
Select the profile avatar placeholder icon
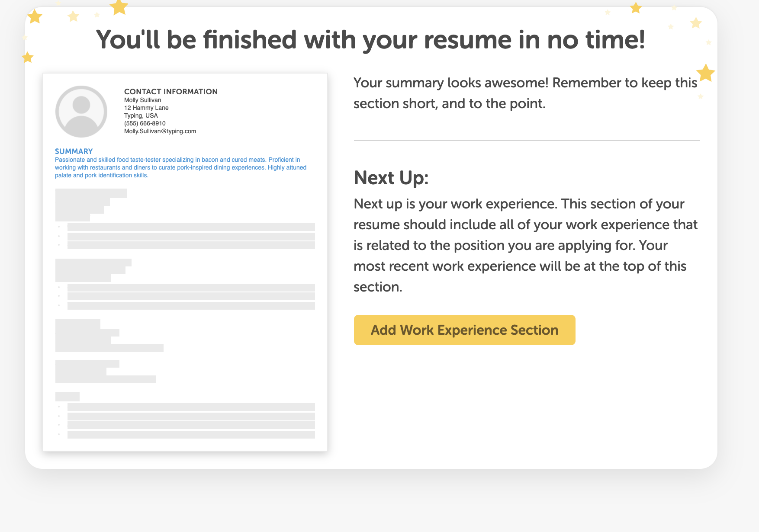click(x=81, y=112)
